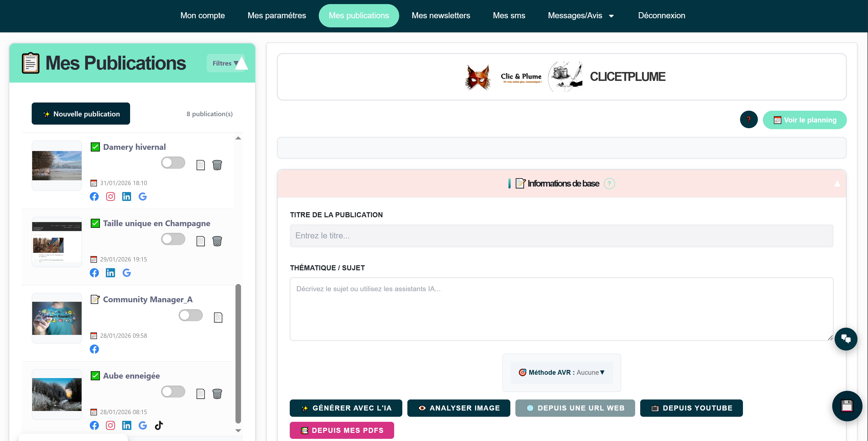
Task: Open document icon for Taille unique en Champagne
Action: (200, 241)
